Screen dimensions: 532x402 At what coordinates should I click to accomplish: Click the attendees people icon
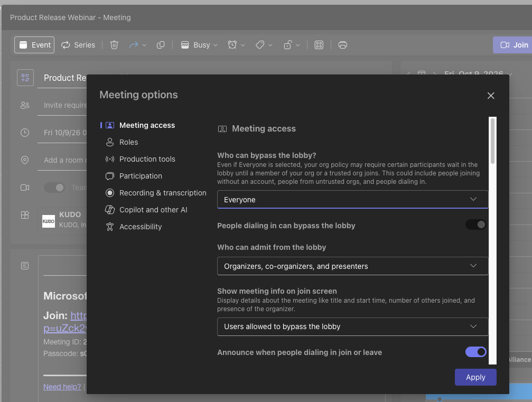coord(25,105)
